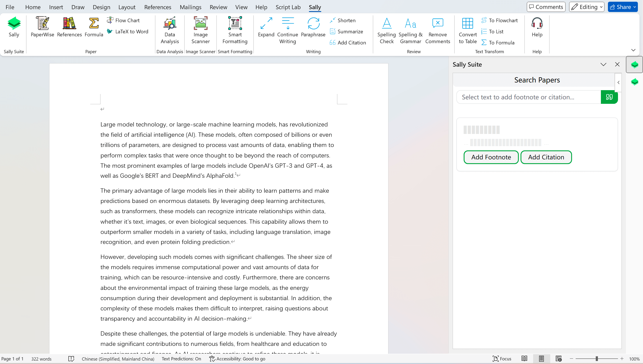Image resolution: width=643 pixels, height=364 pixels.
Task: Open the Formula sigma tool
Action: click(x=94, y=27)
